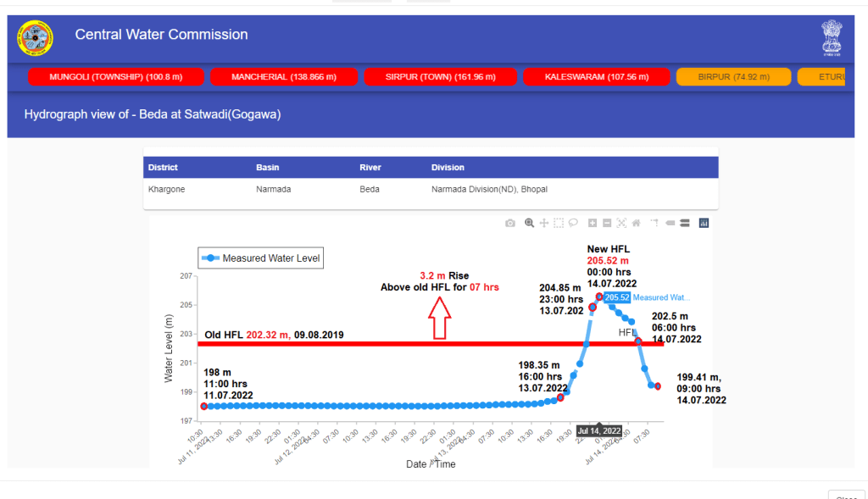Reset axes with the home icon

pyautogui.click(x=636, y=223)
